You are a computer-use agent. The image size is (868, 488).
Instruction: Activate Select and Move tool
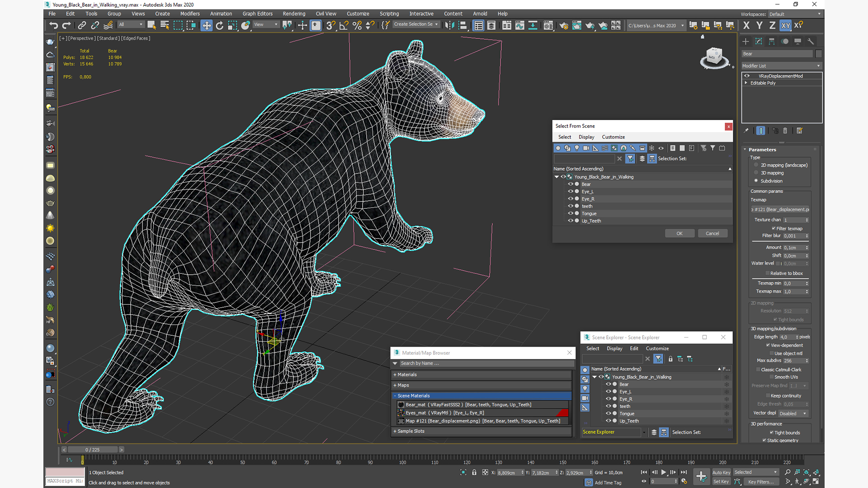click(x=207, y=25)
